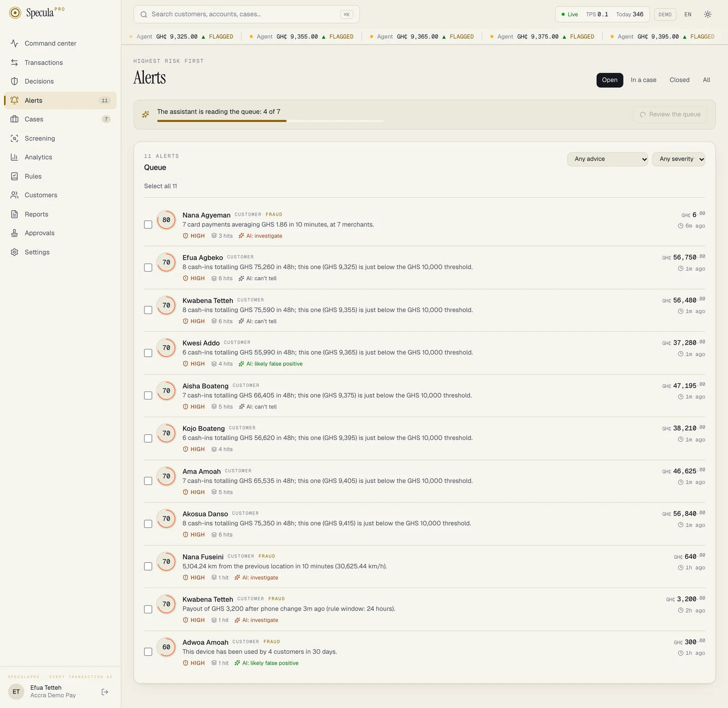This screenshot has width=728, height=708.
Task: Open Ama Amoah alert name
Action: pos(202,471)
